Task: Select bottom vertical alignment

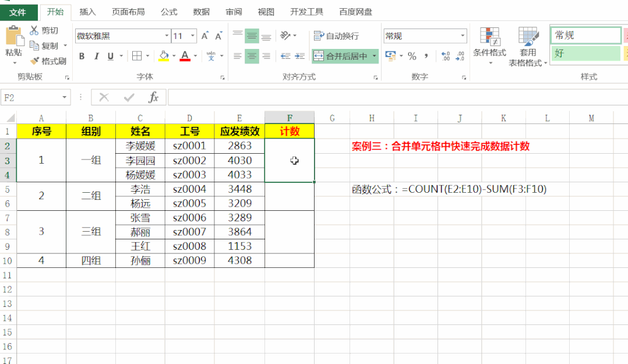Action: pyautogui.click(x=266, y=36)
